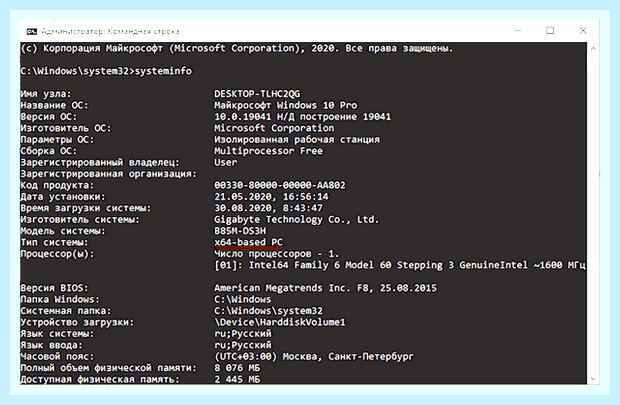Screen dimensions: 620x405
Task: Minimize the Command Prompt window
Action: tap(518, 30)
